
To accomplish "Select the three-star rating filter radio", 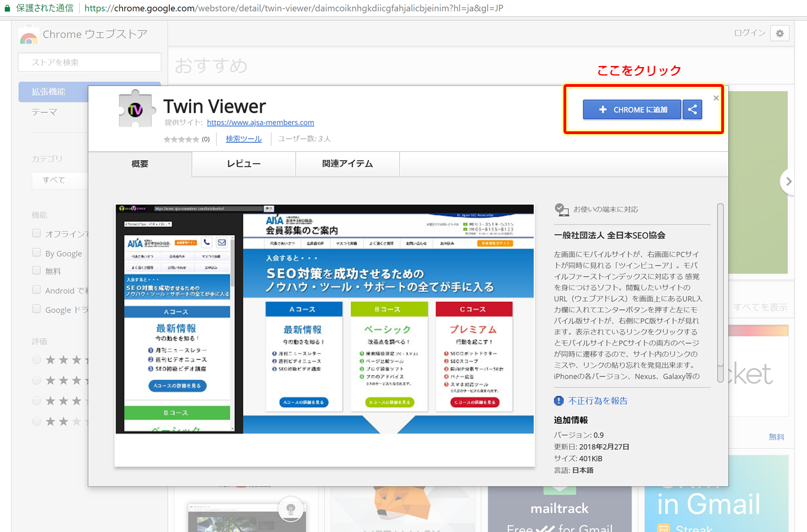I will click(x=37, y=401).
